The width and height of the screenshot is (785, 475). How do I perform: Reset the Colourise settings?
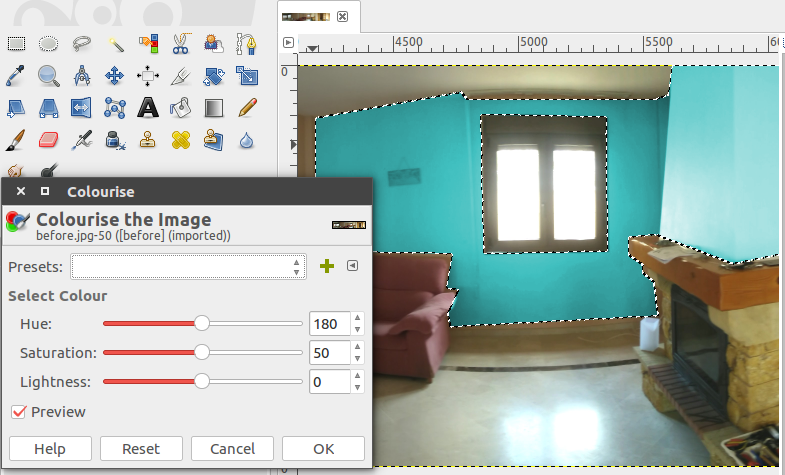pos(141,448)
